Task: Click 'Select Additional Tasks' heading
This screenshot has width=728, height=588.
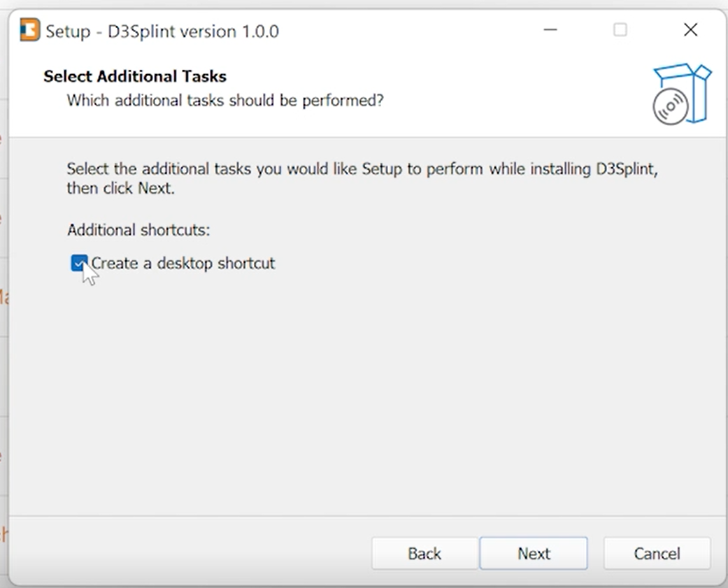Action: (x=135, y=76)
